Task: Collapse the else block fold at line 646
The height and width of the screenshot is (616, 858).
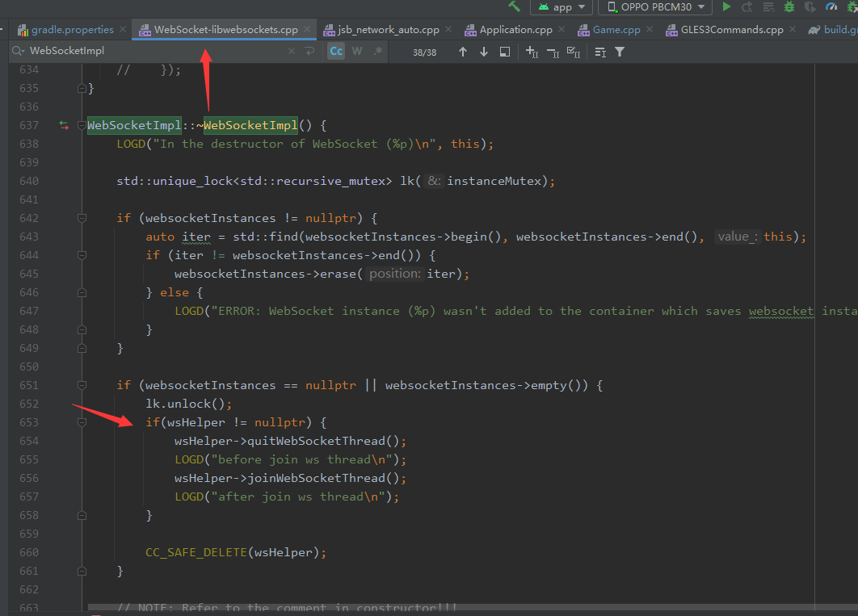Action: pos(82,292)
